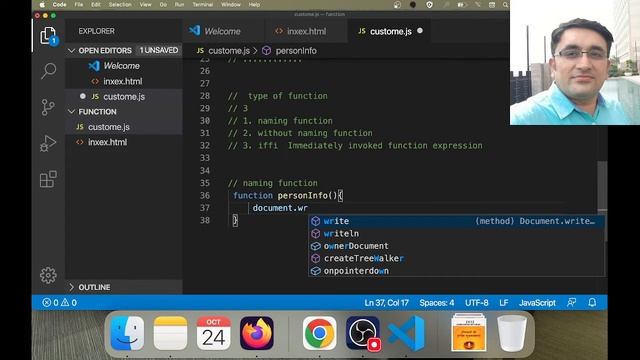Collapse the FUNCTION folder section

pyautogui.click(x=72, y=111)
